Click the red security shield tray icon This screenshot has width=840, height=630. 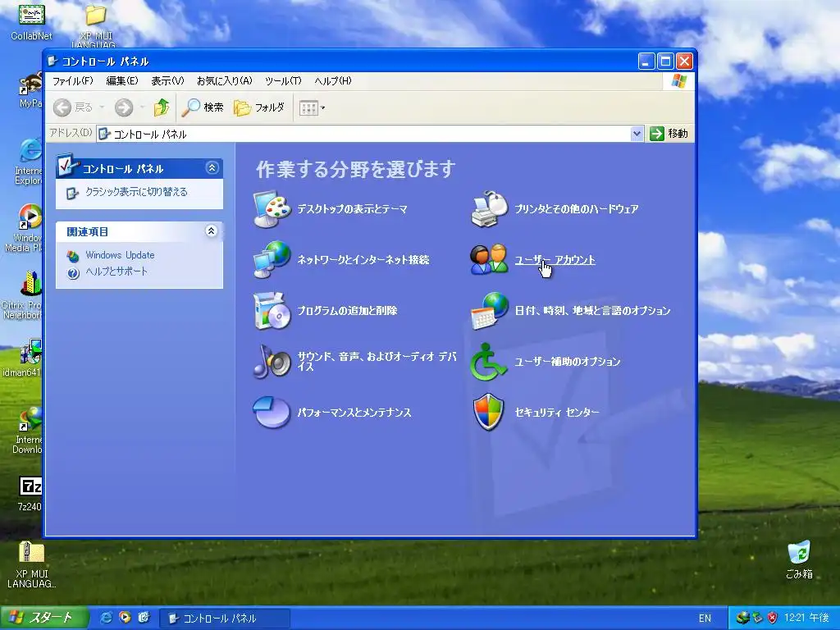(x=772, y=618)
